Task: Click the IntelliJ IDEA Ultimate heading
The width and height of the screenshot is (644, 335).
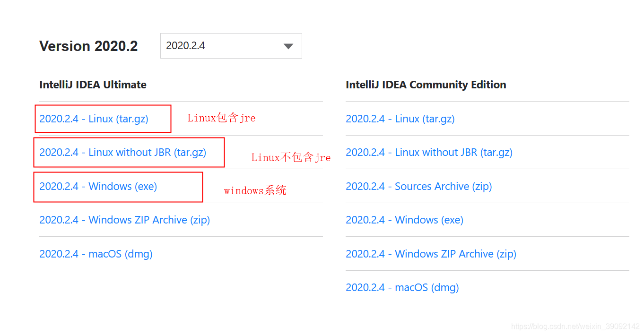Action: click(x=93, y=85)
